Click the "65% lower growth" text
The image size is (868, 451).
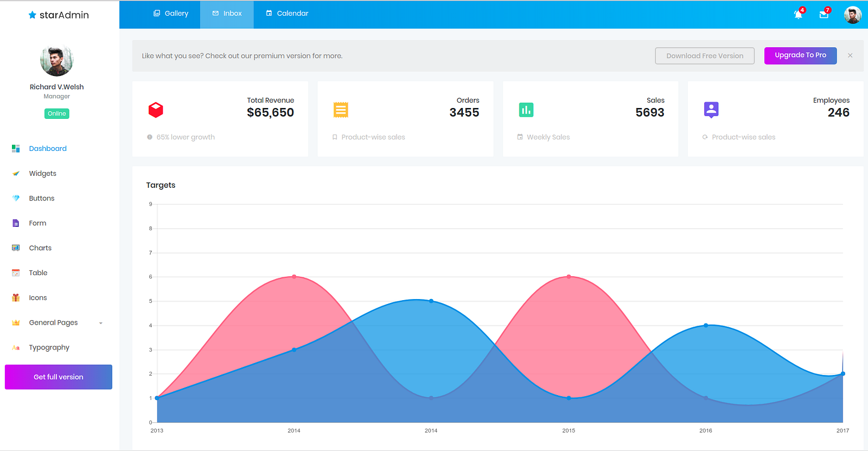186,137
